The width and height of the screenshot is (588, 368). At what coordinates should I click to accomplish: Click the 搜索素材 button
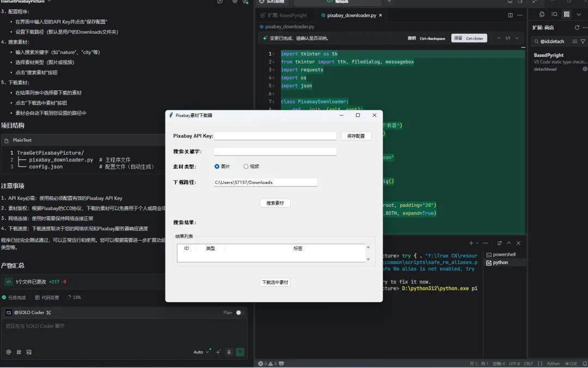(x=275, y=203)
